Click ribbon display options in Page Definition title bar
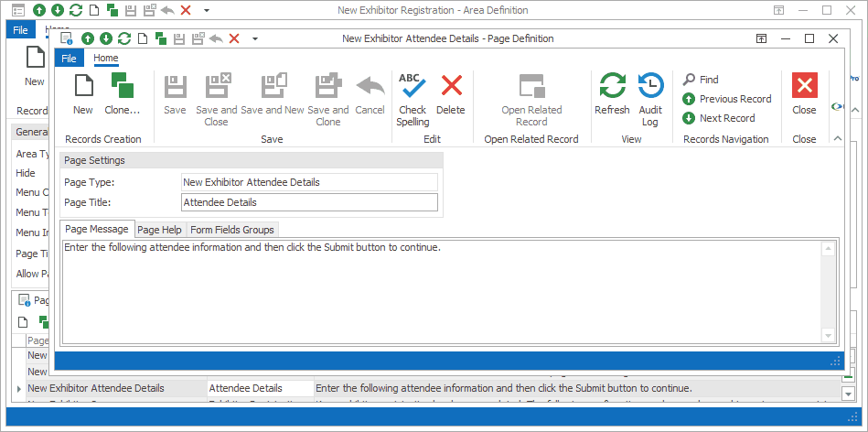 pyautogui.click(x=762, y=38)
